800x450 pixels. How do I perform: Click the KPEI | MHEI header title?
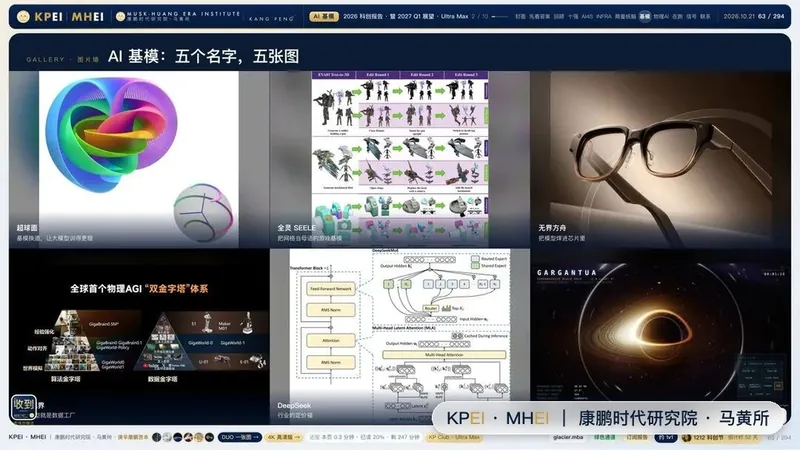(69, 17)
